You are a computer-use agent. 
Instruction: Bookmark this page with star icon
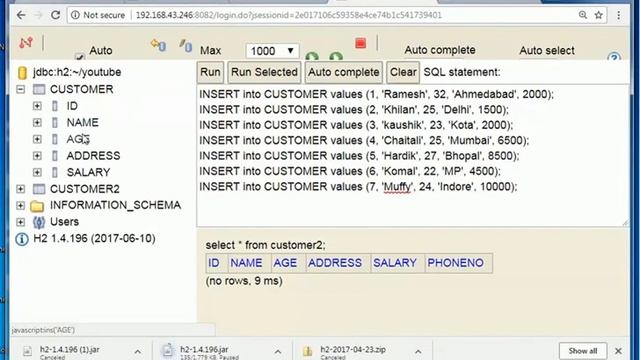(x=599, y=15)
